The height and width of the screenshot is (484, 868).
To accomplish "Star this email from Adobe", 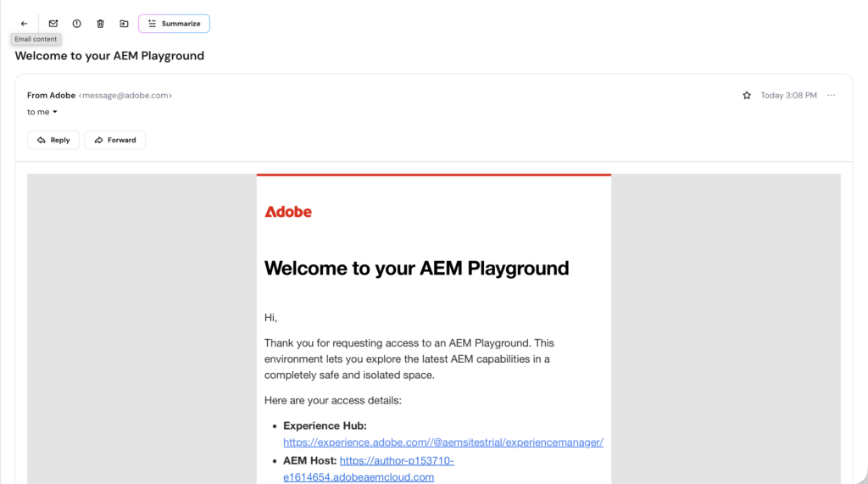I will [747, 96].
